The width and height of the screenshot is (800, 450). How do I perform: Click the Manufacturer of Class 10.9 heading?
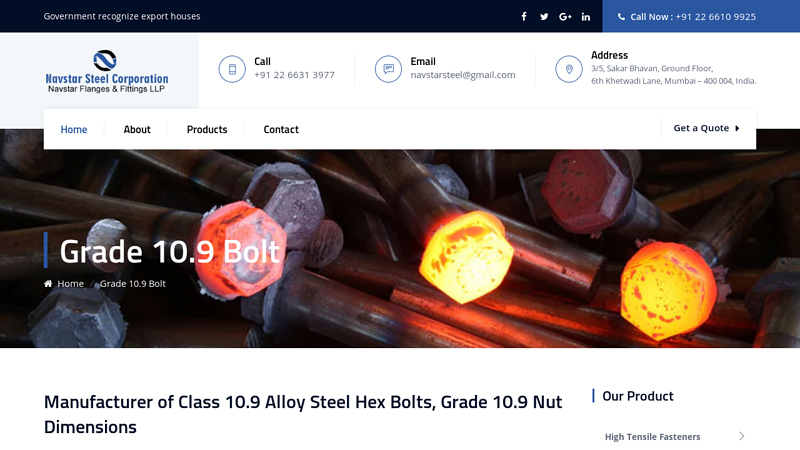[x=303, y=414]
